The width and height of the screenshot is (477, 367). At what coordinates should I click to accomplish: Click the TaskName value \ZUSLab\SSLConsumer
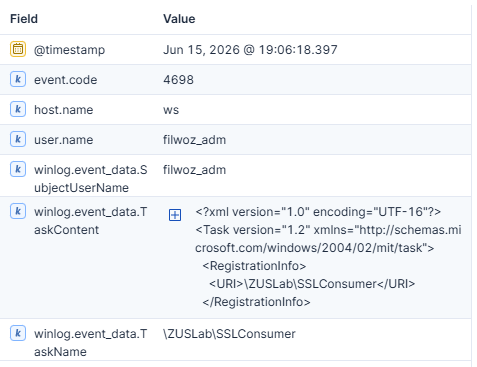[x=229, y=334]
